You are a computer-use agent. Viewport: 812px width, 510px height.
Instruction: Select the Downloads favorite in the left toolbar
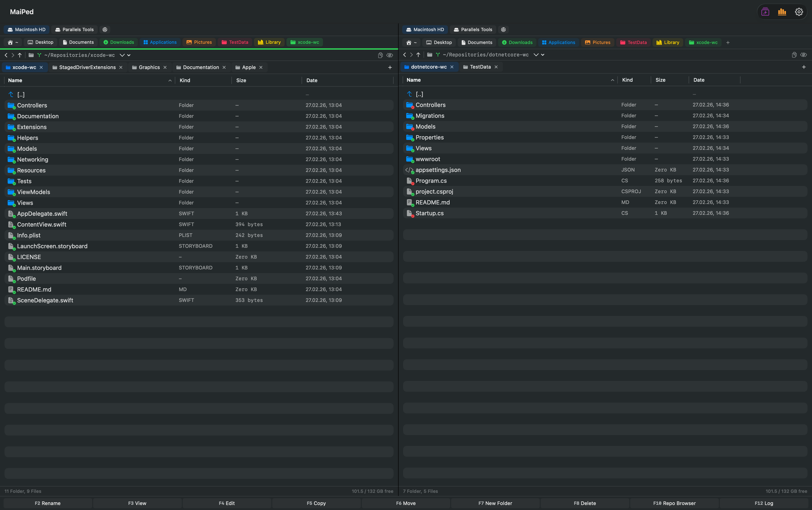point(118,42)
